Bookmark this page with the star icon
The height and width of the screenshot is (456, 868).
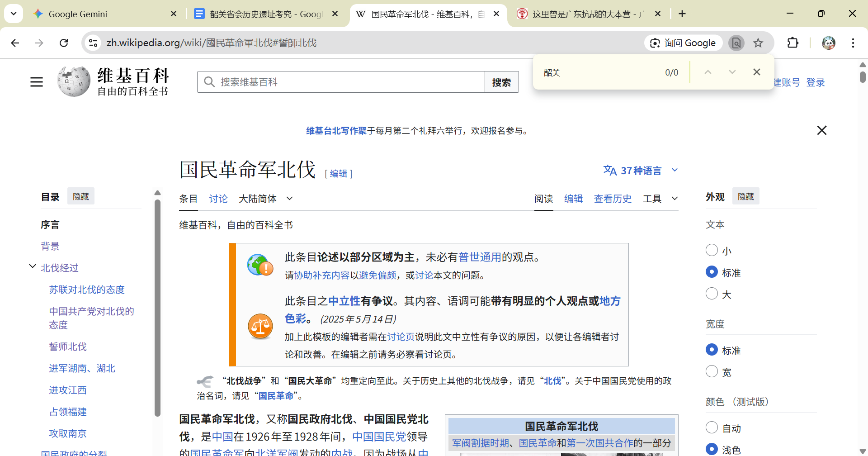(x=758, y=43)
